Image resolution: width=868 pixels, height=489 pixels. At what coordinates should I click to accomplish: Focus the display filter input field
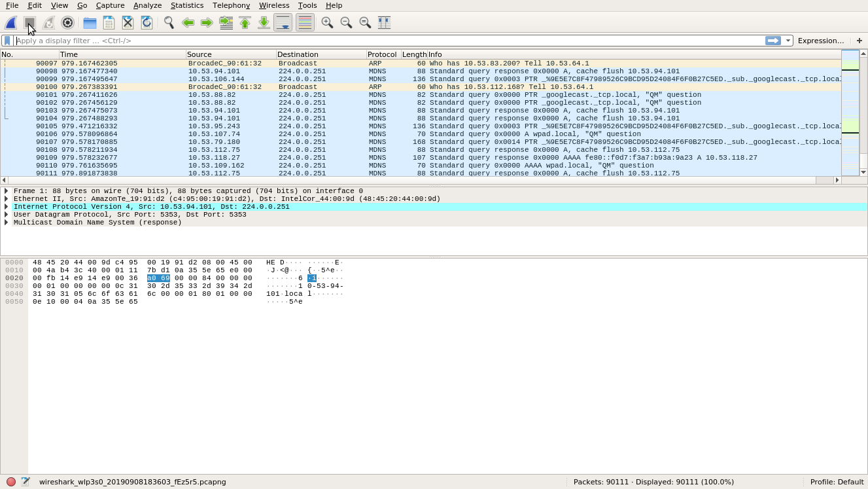[x=390, y=41]
